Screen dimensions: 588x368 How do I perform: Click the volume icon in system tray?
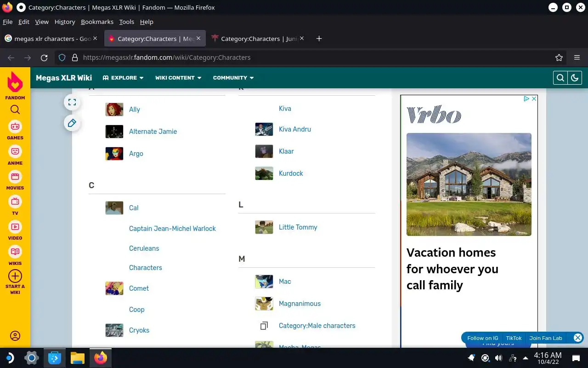coord(498,358)
